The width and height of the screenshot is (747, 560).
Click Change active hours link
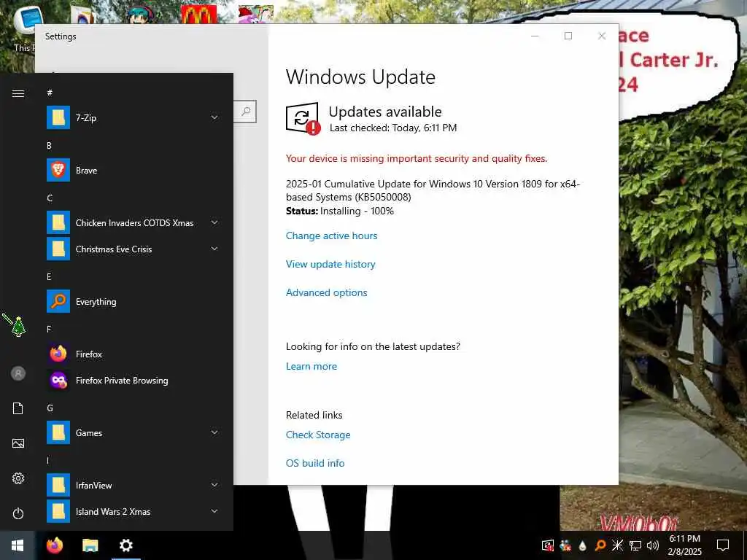coord(332,236)
